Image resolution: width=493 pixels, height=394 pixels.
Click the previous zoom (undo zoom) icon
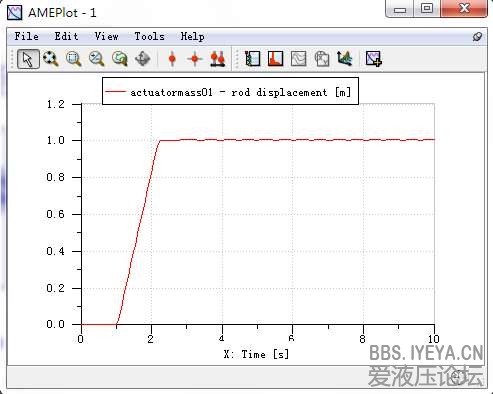(120, 59)
